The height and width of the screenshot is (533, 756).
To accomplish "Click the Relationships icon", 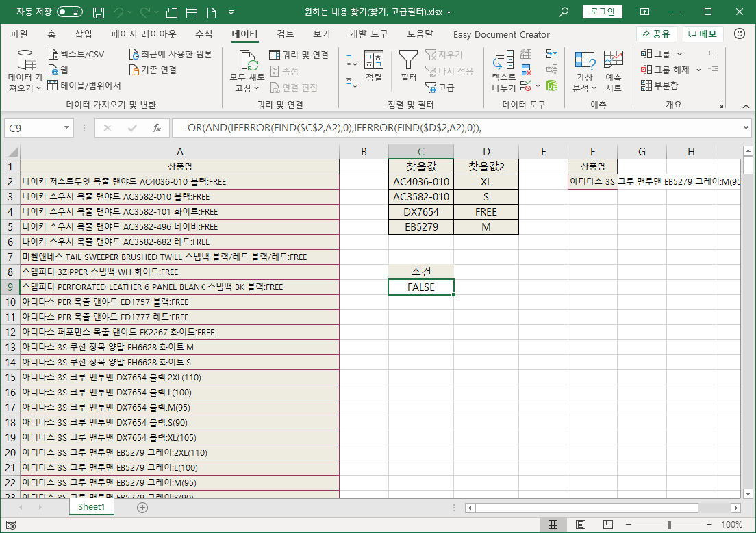I will (x=552, y=70).
